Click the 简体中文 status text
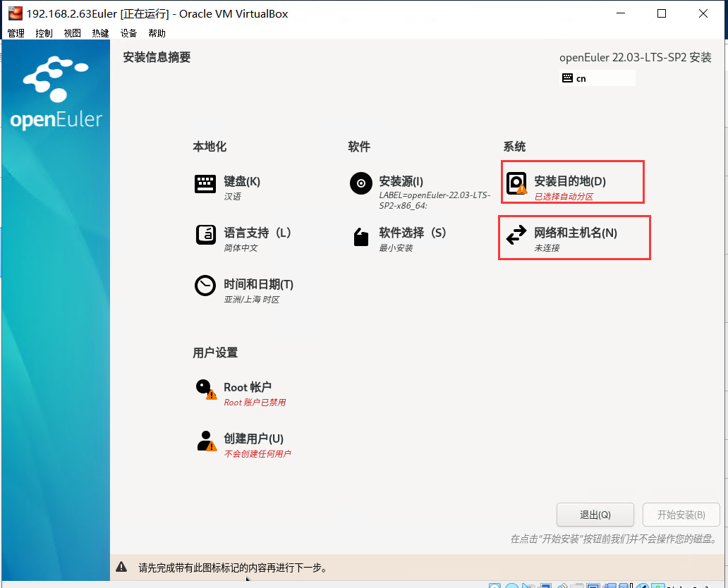 pos(241,248)
